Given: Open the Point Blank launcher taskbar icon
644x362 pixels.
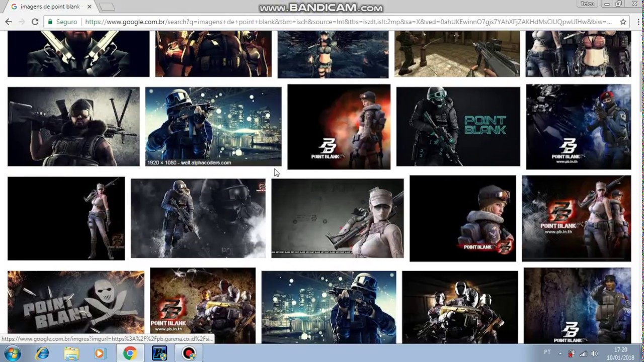Looking at the screenshot, I should click(159, 353).
